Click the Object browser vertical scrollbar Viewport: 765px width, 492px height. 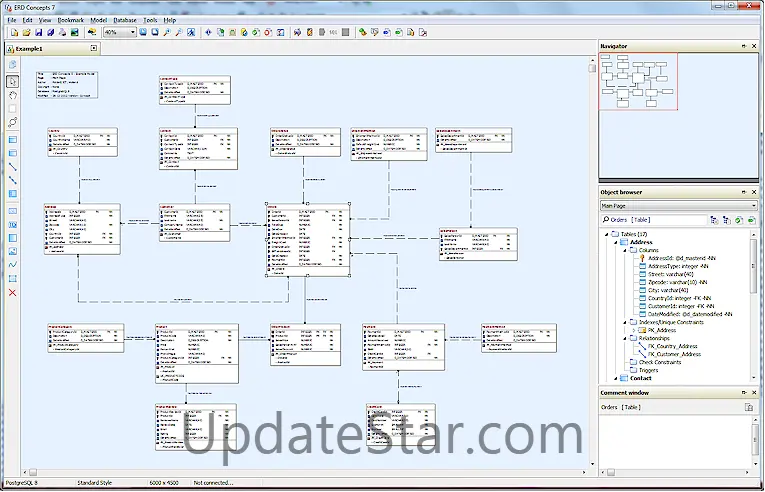click(753, 300)
